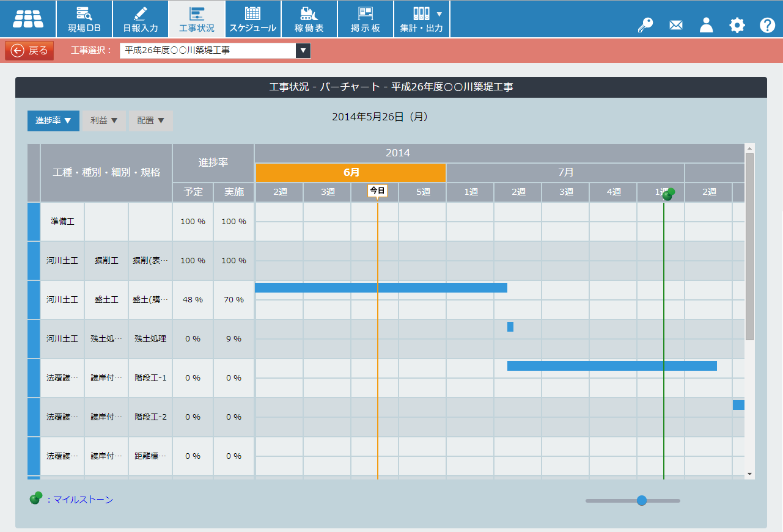Viewport: 783px width, 532px height.
Task: Click the 掘削工 cell
Action: click(106, 260)
